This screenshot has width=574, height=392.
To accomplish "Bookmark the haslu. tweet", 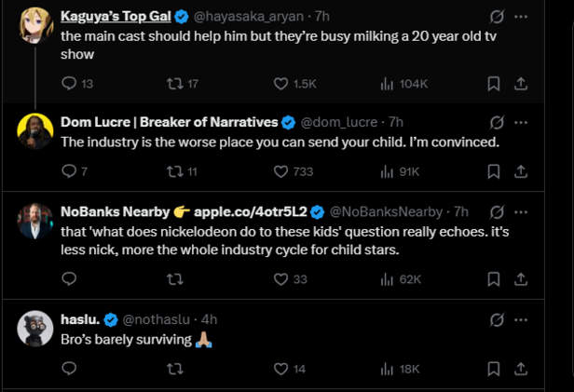I will (494, 369).
